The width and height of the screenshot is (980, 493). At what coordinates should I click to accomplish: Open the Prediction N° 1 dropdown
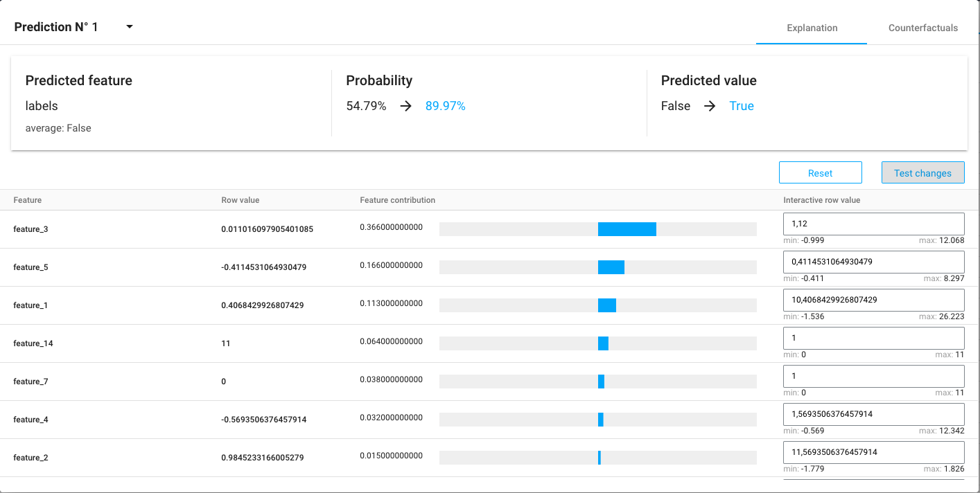(129, 26)
